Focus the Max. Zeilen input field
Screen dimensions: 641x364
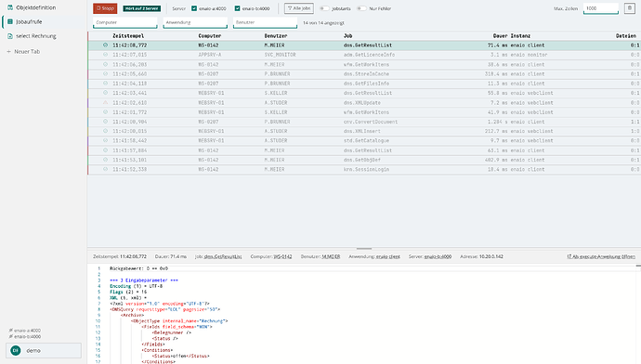click(600, 8)
